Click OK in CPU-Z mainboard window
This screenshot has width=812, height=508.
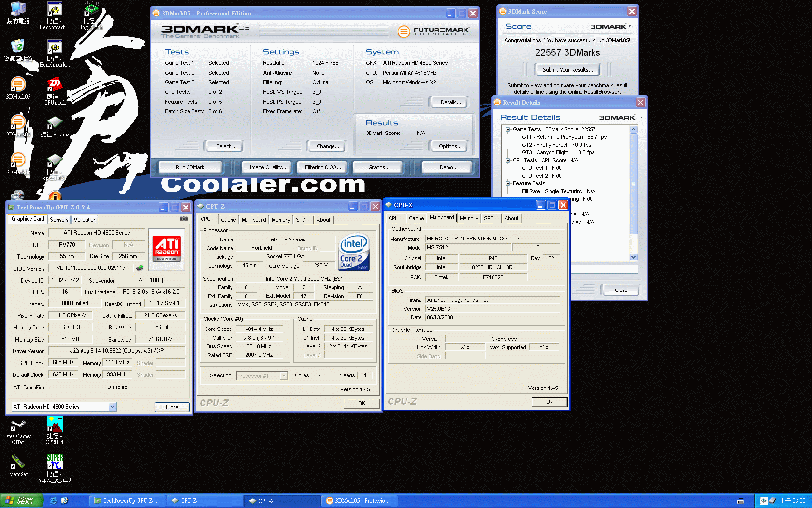(550, 402)
